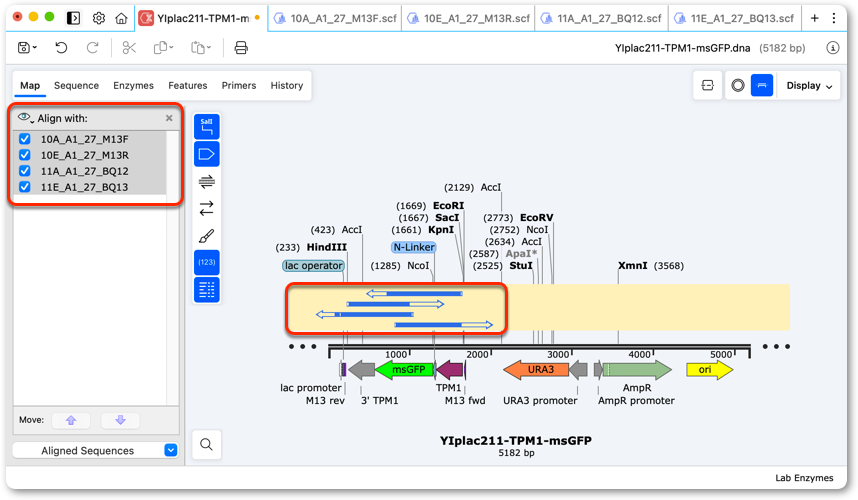The height and width of the screenshot is (500, 858).
Task: Move selected alignment down
Action: (x=120, y=420)
